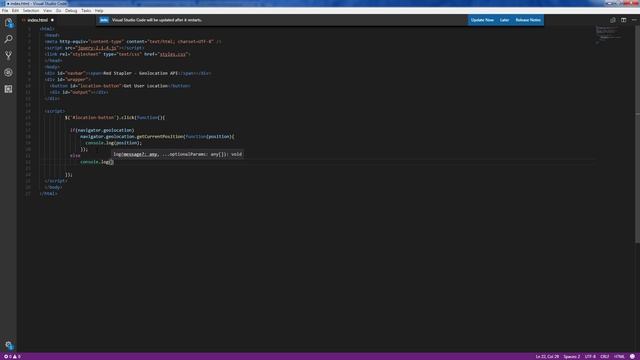Viewport: 640px width, 360px height.
Task: Open the Help menu
Action: point(99,11)
